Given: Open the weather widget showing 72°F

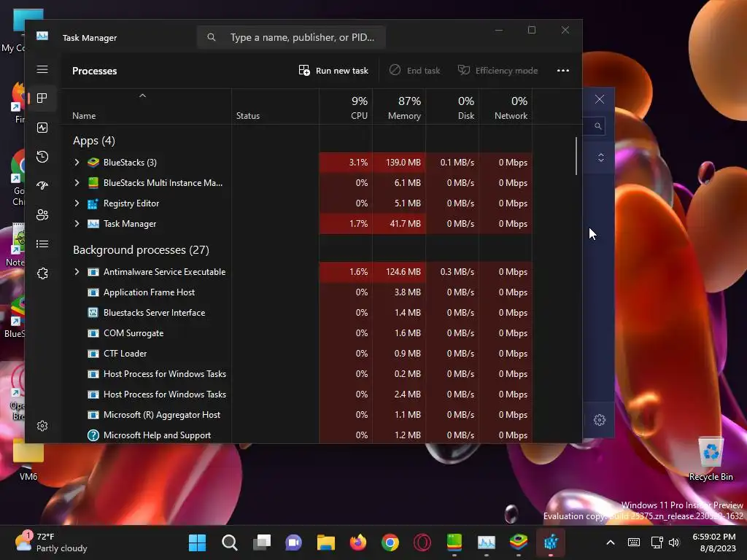Looking at the screenshot, I should coord(51,542).
